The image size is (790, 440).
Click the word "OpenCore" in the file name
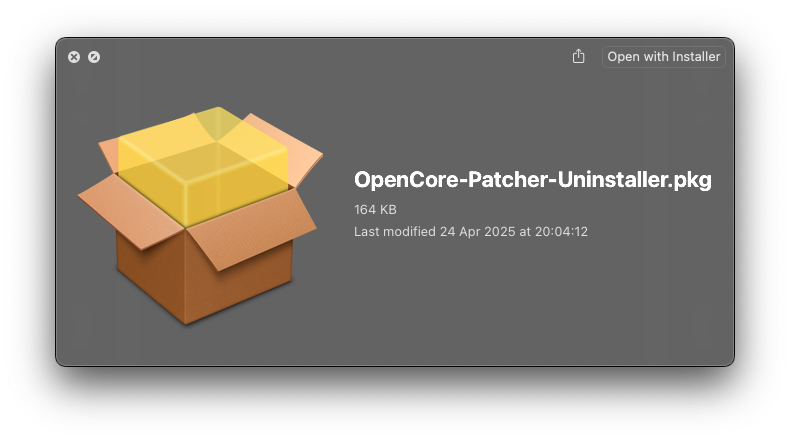coord(398,180)
